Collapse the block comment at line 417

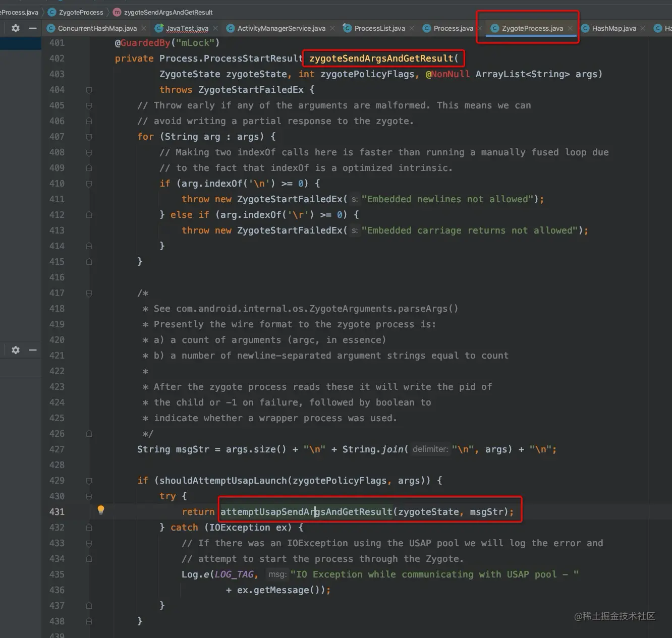[x=89, y=293]
